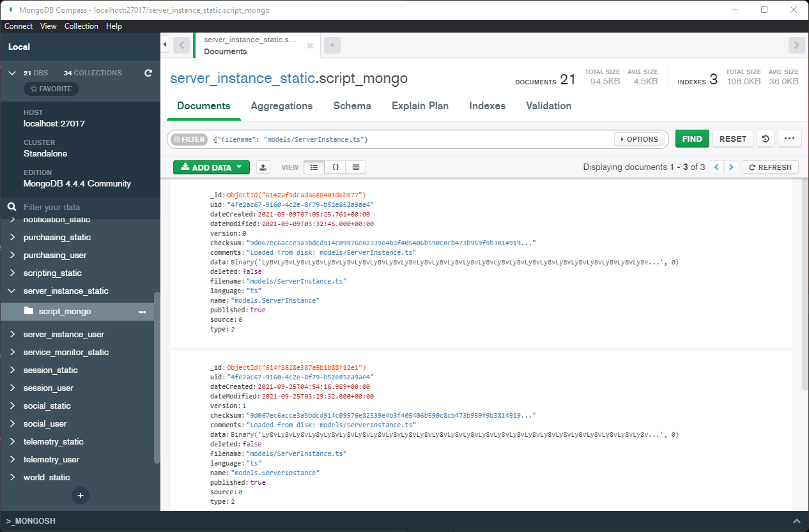Go to next tab arrow

click(796, 45)
